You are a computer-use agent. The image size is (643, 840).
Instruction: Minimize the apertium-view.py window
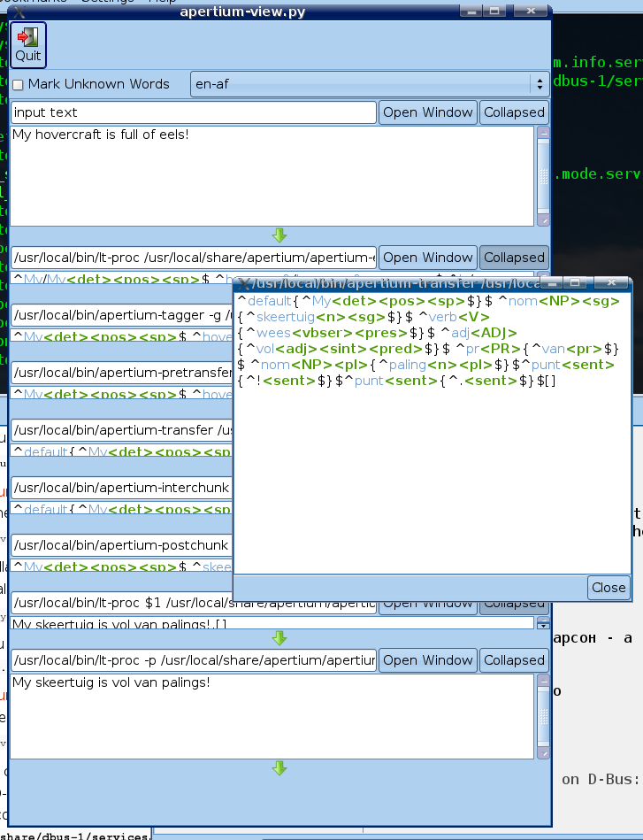471,11
